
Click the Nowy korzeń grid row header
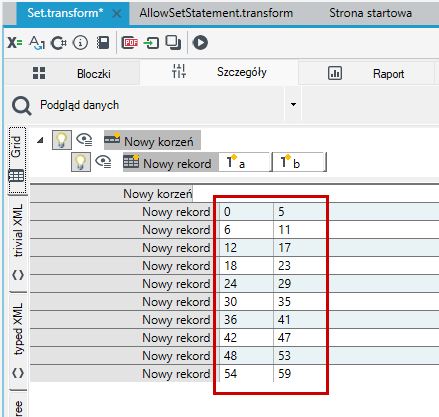pos(112,193)
